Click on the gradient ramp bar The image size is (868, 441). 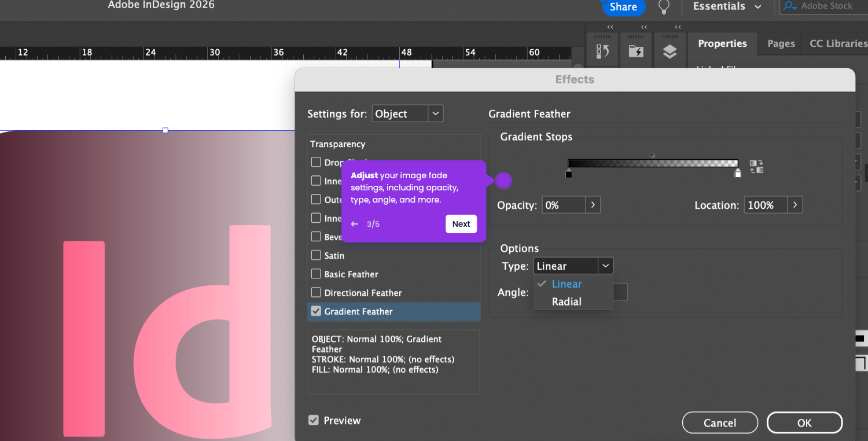[x=653, y=164]
